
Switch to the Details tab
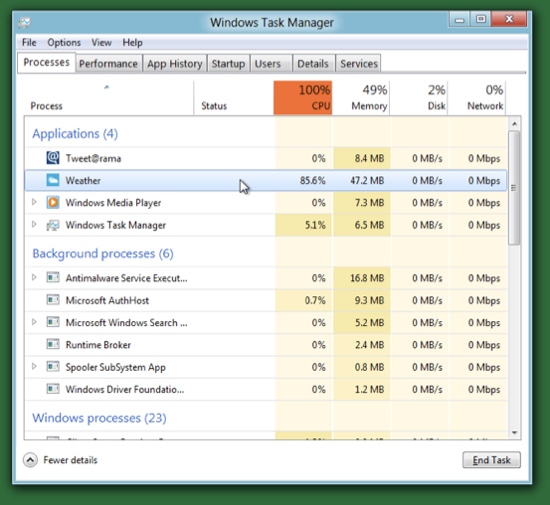coord(313,63)
